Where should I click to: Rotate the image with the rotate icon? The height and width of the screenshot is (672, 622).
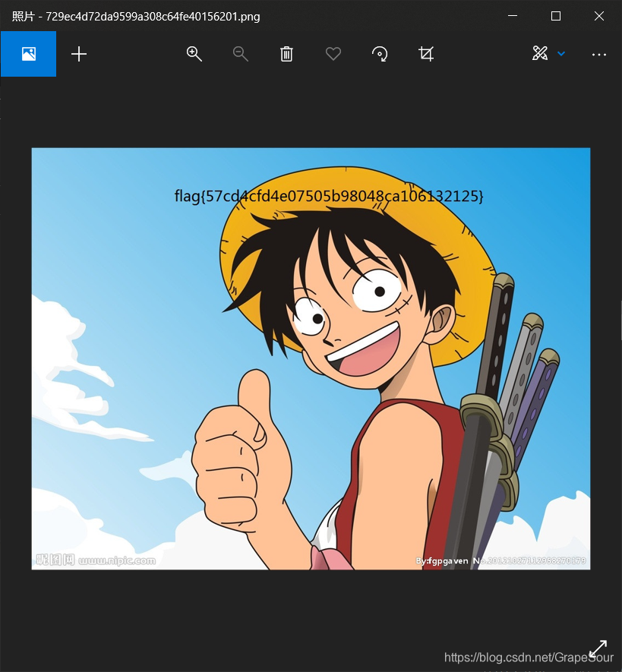(380, 54)
